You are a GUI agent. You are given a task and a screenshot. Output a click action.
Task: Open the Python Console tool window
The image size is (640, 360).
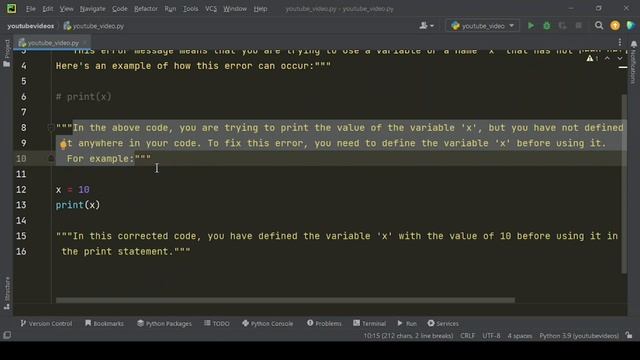click(x=267, y=323)
